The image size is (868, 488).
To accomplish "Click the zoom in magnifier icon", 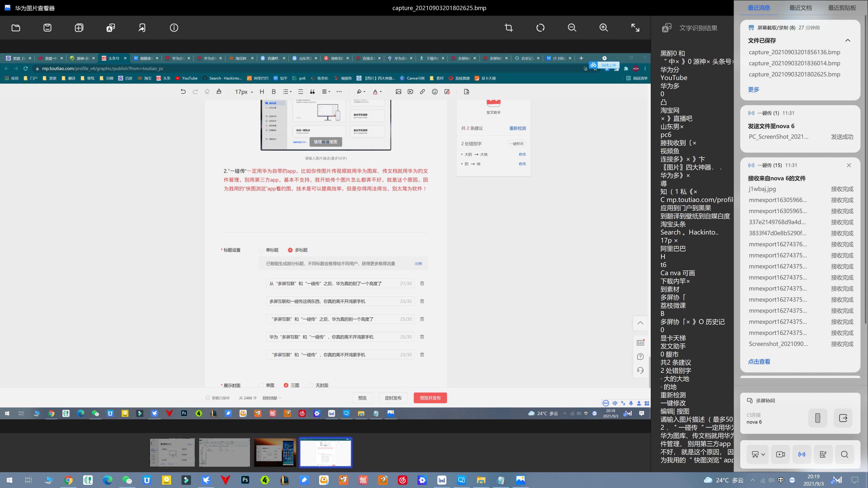I will 604,28.
